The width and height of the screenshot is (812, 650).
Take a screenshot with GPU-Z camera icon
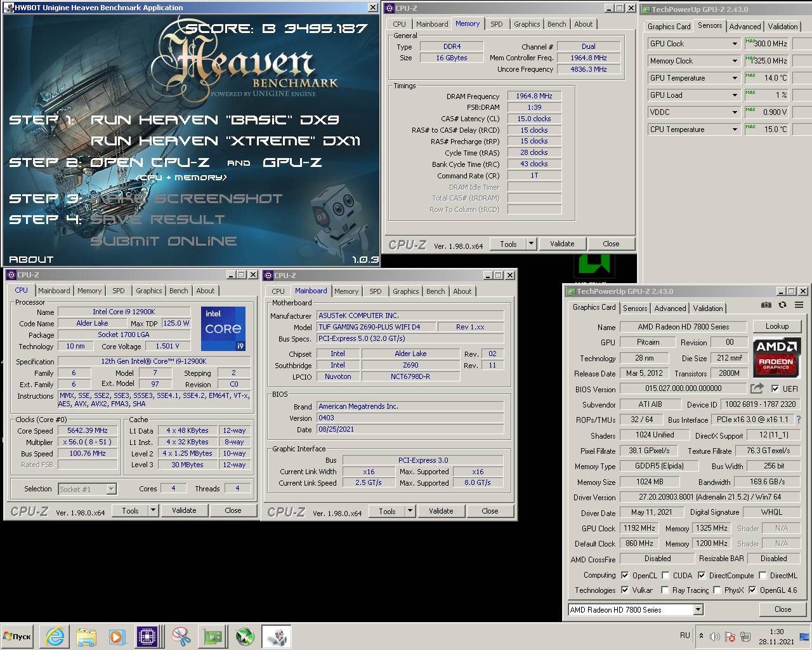pos(766,305)
